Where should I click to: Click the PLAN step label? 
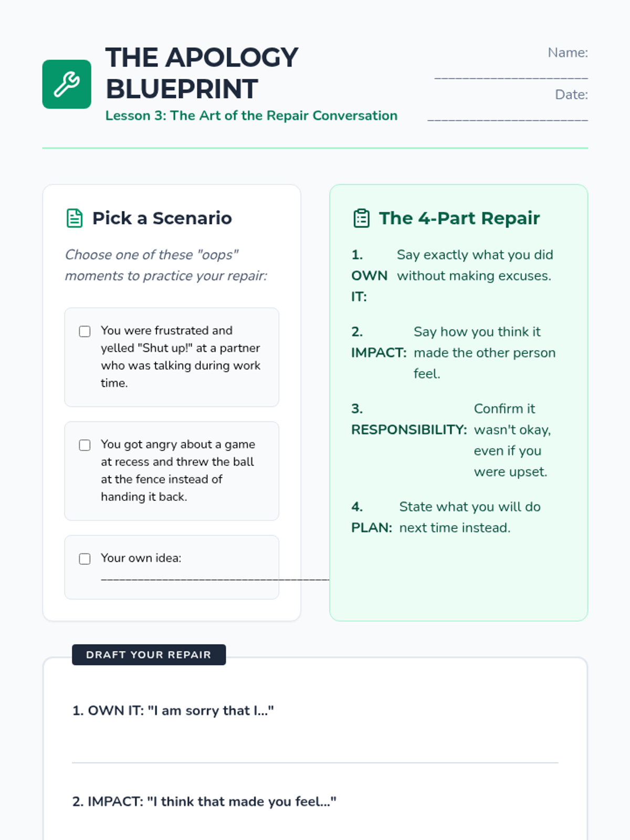click(371, 528)
